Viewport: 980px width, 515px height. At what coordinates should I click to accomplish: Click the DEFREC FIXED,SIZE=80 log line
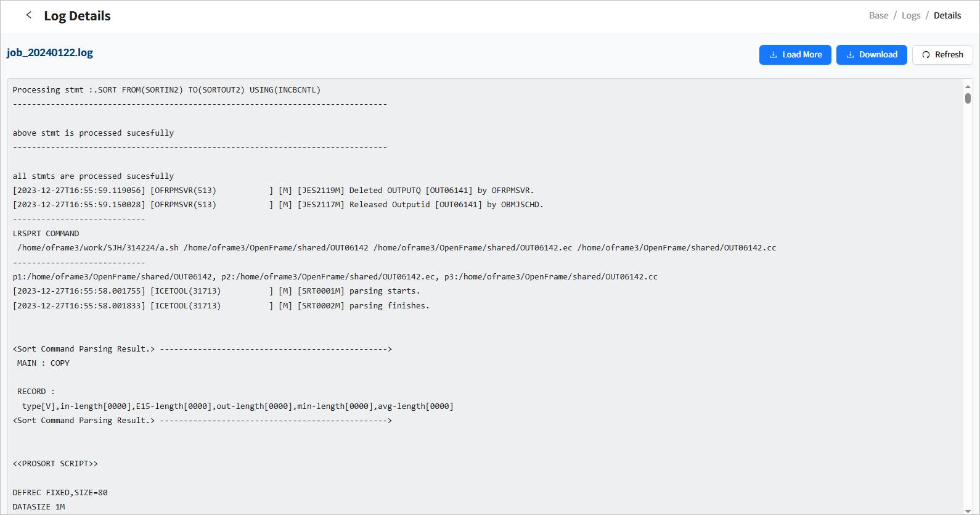[60, 493]
